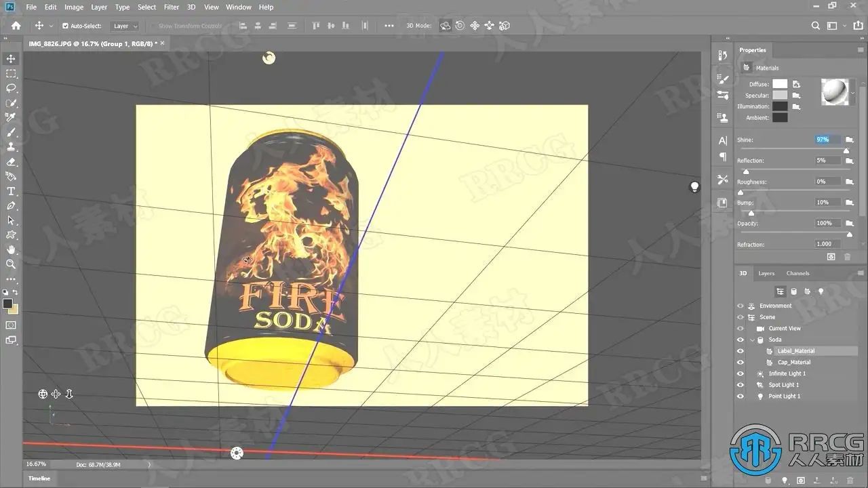The height and width of the screenshot is (488, 868).
Task: Choose Drag 3D Object mode
Action: pyautogui.click(x=475, y=26)
